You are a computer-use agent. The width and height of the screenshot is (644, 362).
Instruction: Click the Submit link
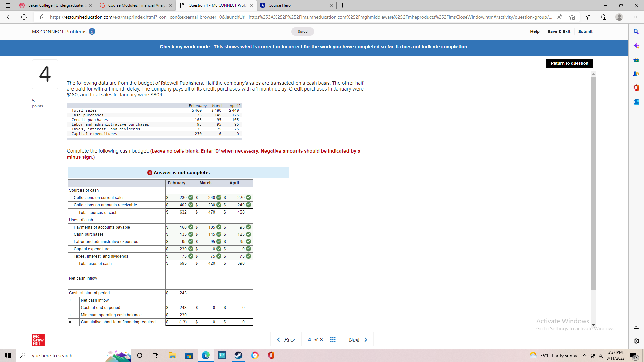(585, 32)
